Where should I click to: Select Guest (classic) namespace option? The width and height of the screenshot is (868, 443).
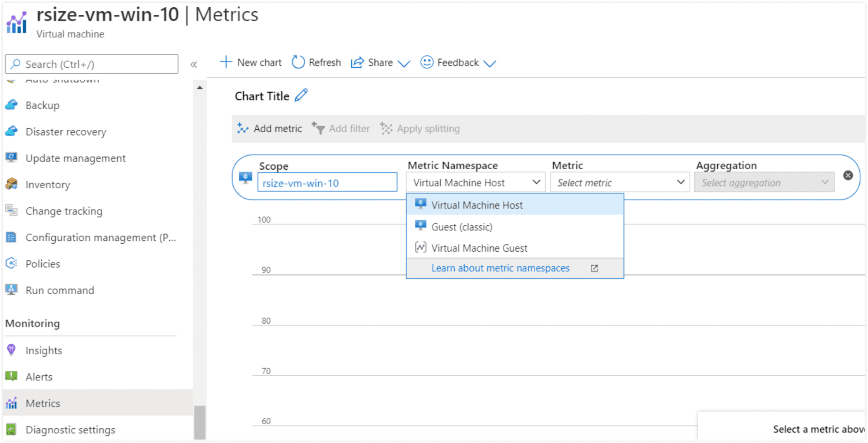[x=462, y=227]
